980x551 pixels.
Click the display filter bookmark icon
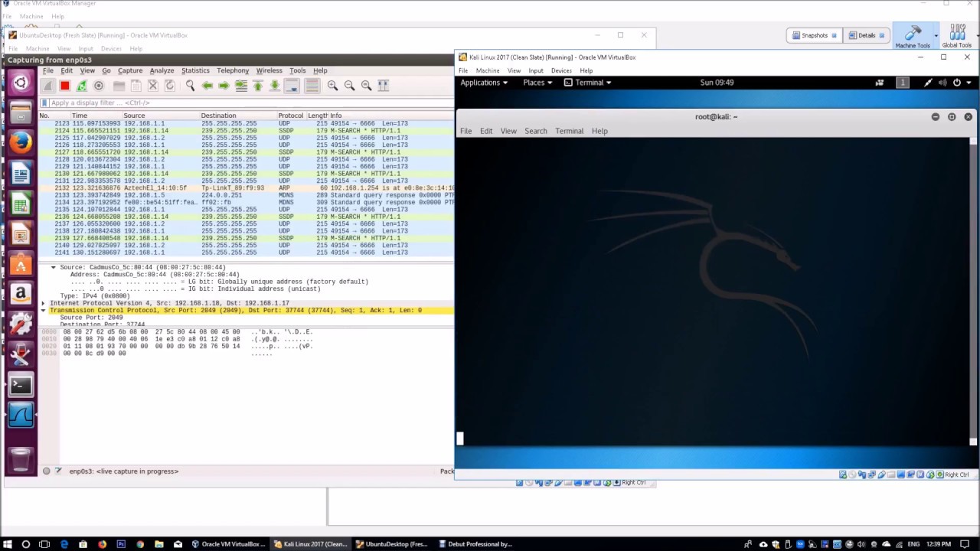[44, 103]
